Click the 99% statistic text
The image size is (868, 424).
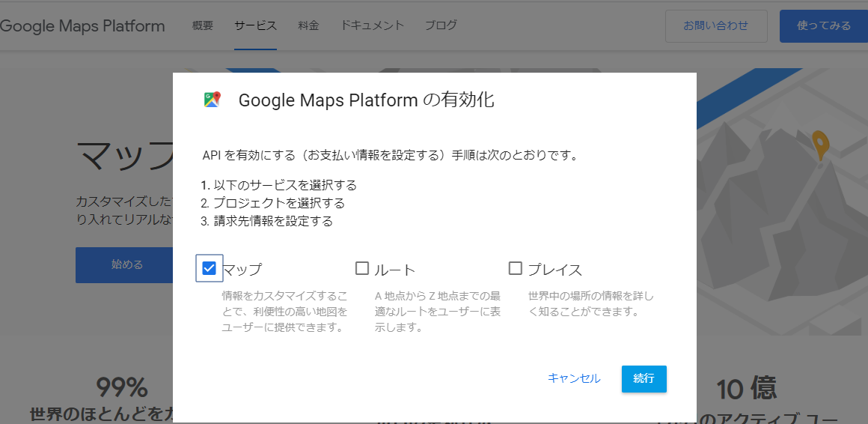[122, 387]
